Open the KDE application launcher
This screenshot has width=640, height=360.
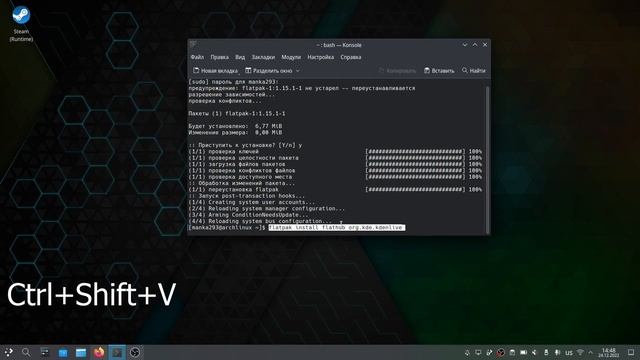click(x=8, y=352)
